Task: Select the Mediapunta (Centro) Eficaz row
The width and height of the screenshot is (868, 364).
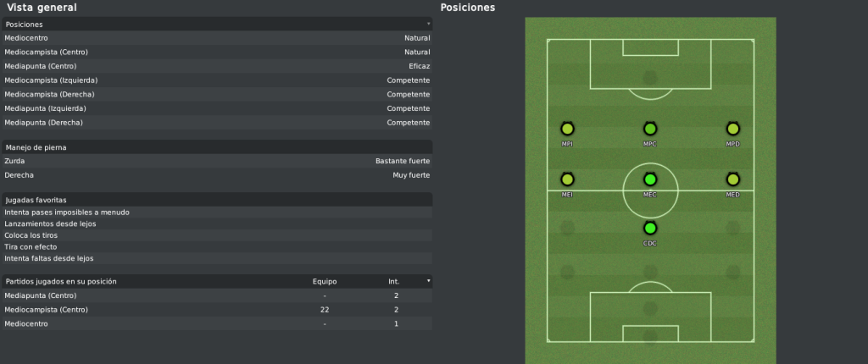Action: (217, 66)
